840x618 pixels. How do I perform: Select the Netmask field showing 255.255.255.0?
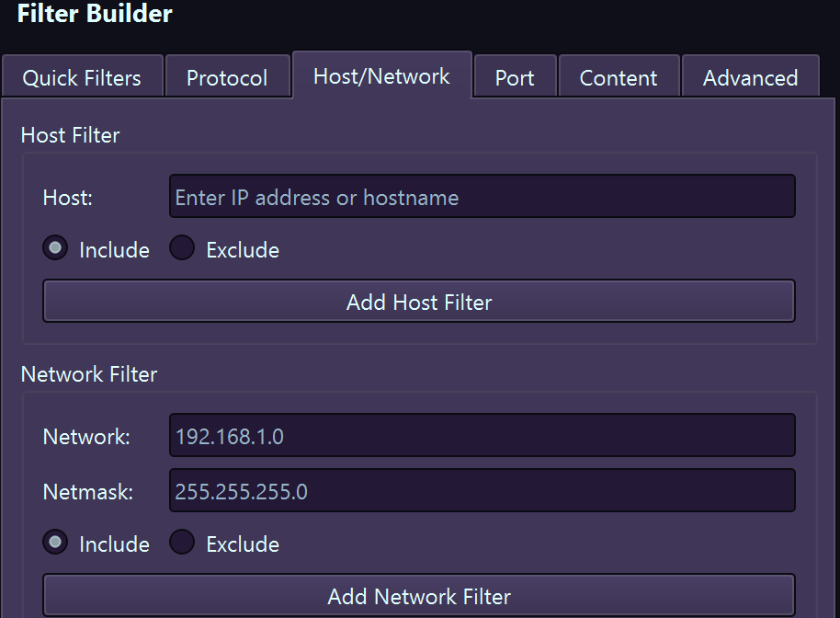click(482, 490)
